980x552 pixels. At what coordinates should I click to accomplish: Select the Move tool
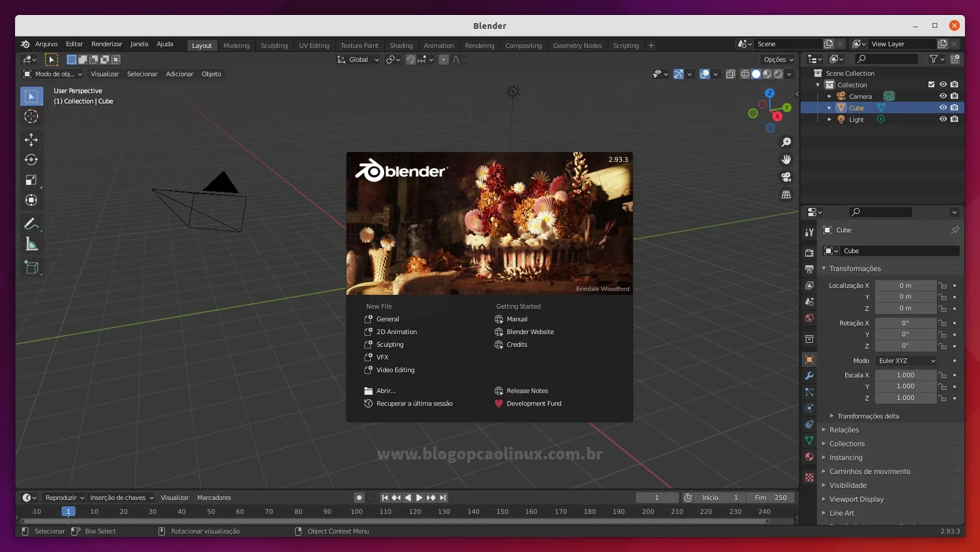(x=31, y=140)
